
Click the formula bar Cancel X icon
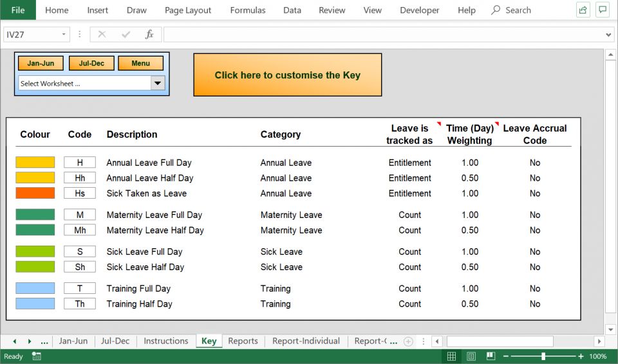coord(102,35)
